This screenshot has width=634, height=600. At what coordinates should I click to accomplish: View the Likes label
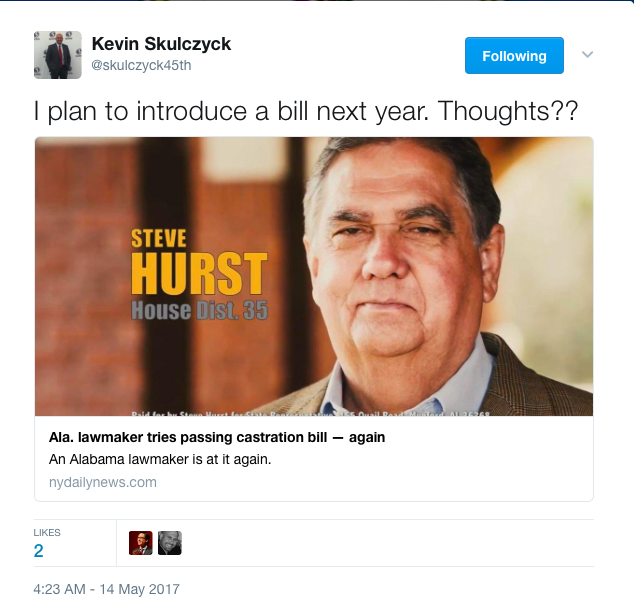point(47,532)
